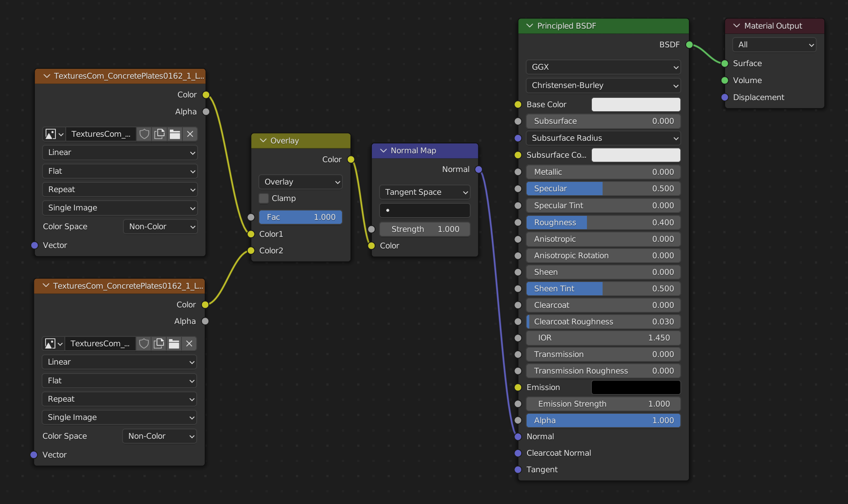The width and height of the screenshot is (848, 504).
Task: Open the Overlay blend type dropdown
Action: pos(300,182)
